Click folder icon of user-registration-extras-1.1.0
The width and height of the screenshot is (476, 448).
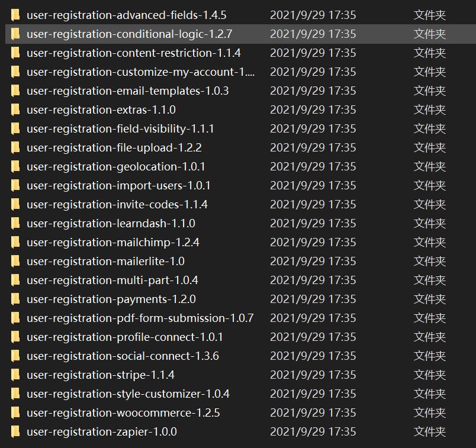click(x=15, y=109)
